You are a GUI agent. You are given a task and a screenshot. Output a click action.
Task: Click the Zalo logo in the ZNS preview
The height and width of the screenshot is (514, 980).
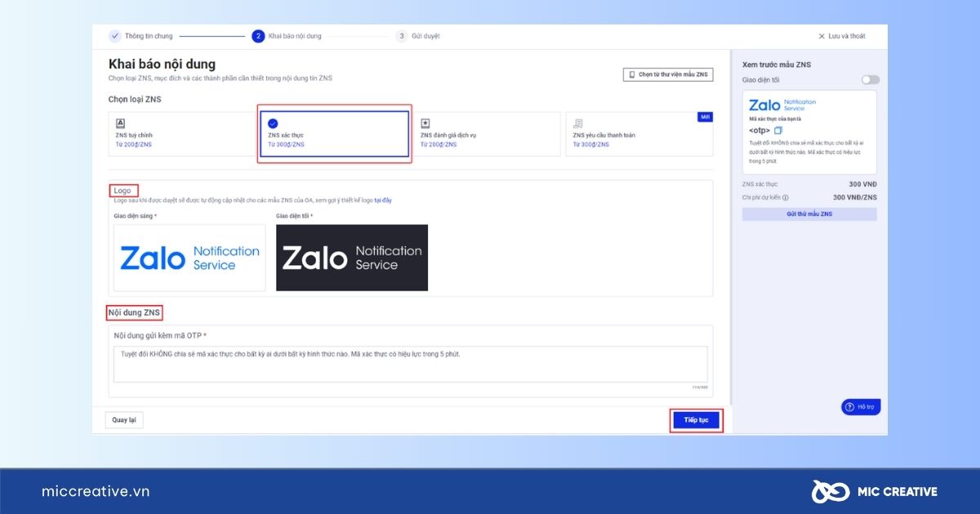click(x=782, y=105)
